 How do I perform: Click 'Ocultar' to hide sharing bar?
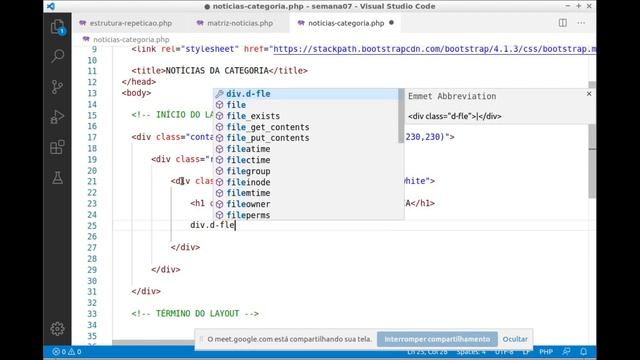[x=515, y=339]
